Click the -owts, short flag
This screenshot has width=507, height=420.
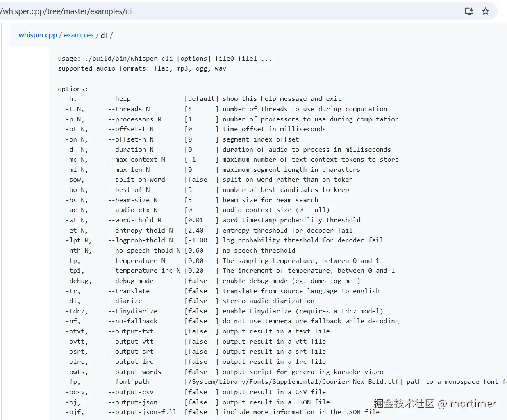coord(77,372)
